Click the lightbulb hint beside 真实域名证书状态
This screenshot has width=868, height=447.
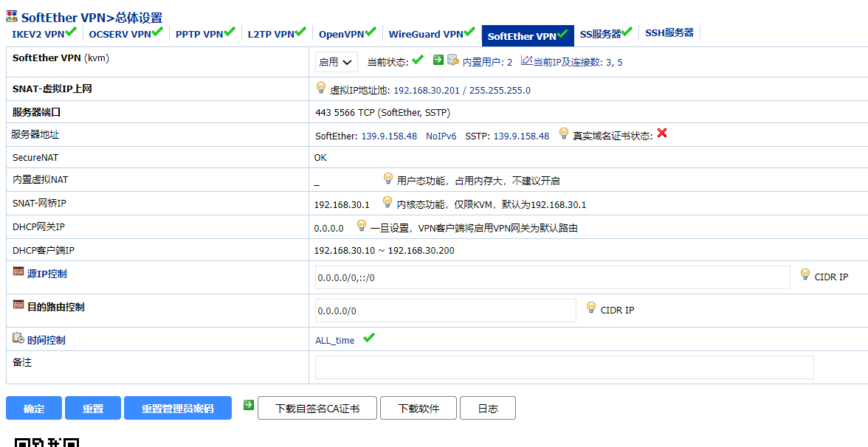[564, 133]
